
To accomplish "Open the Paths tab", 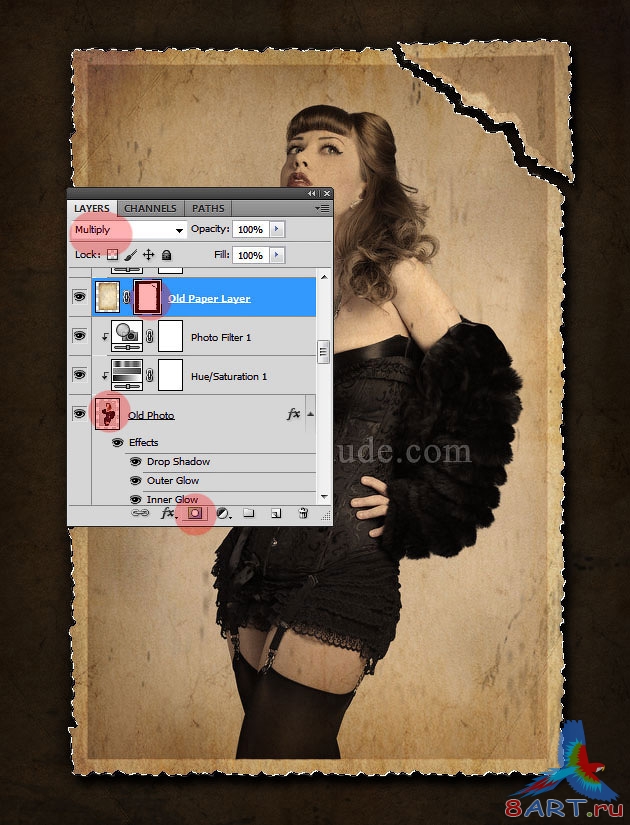I will coord(208,208).
